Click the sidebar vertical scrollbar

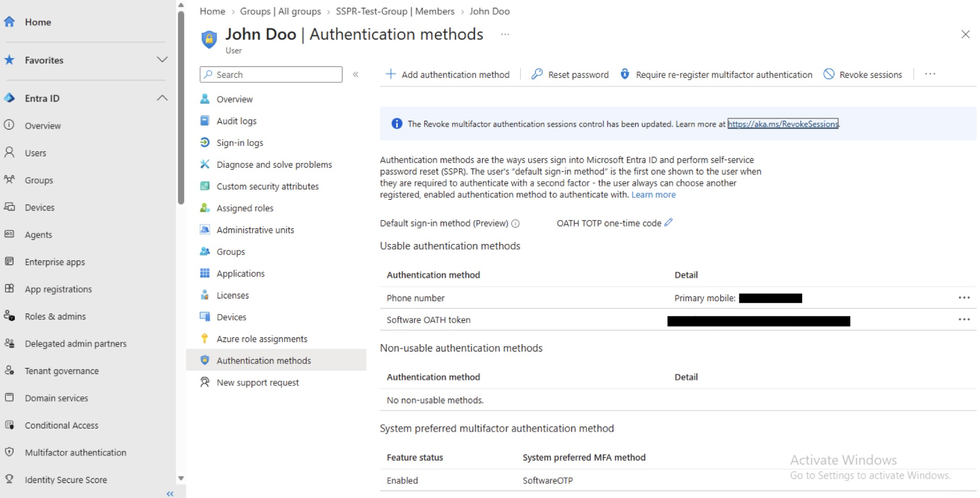181,108
